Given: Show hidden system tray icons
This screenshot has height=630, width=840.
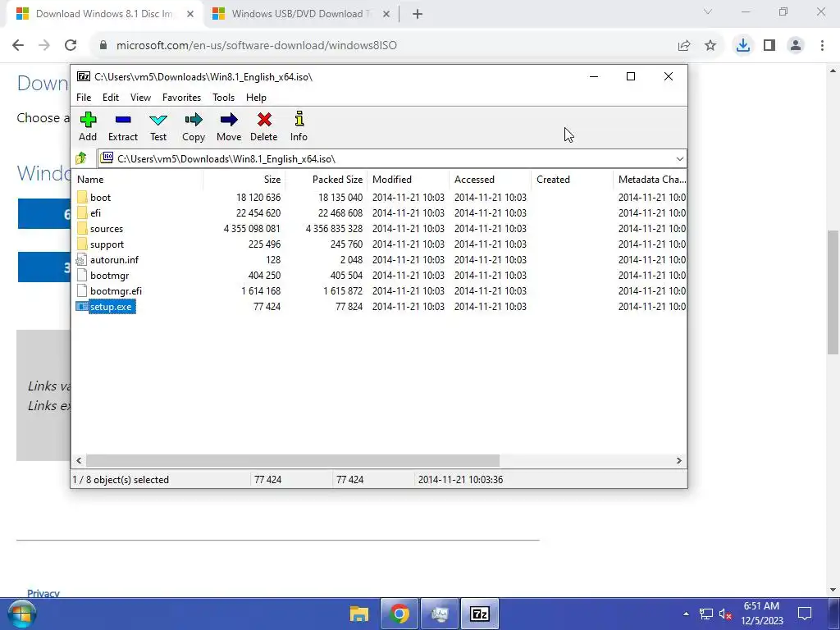Looking at the screenshot, I should [687, 614].
